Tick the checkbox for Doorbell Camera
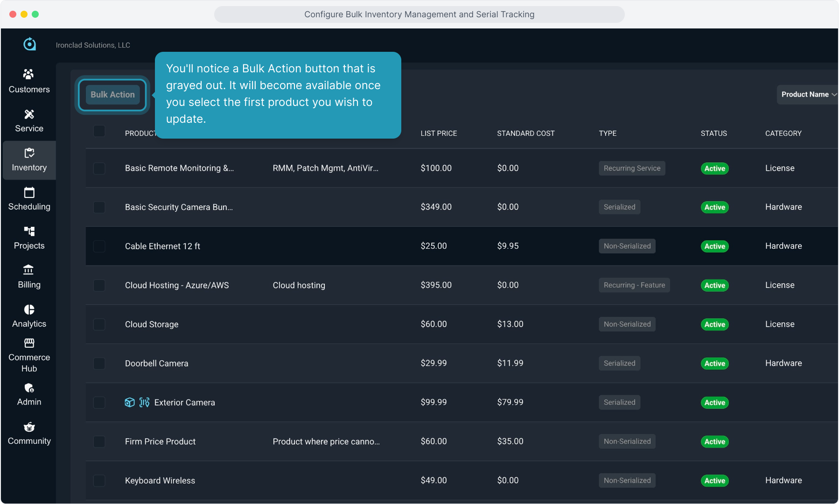Image resolution: width=839 pixels, height=504 pixels. click(x=99, y=363)
